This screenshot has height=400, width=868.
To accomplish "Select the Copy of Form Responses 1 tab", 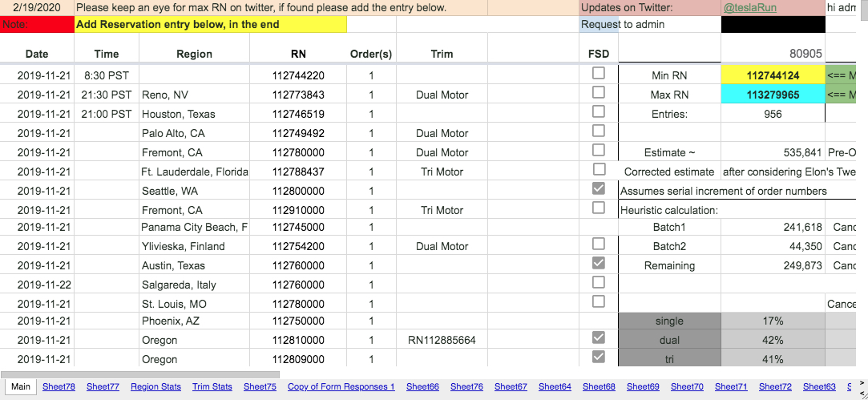I will click(341, 386).
